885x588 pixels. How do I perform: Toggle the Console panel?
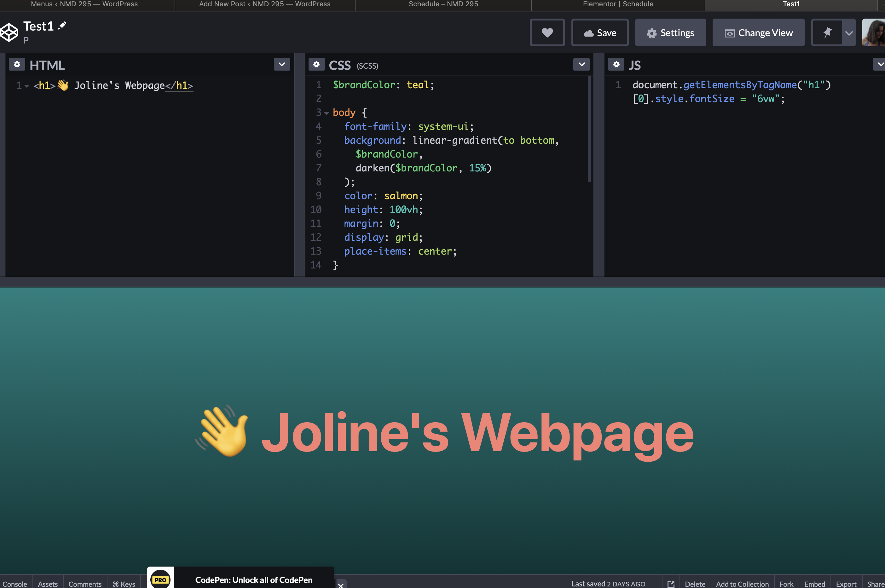click(15, 584)
